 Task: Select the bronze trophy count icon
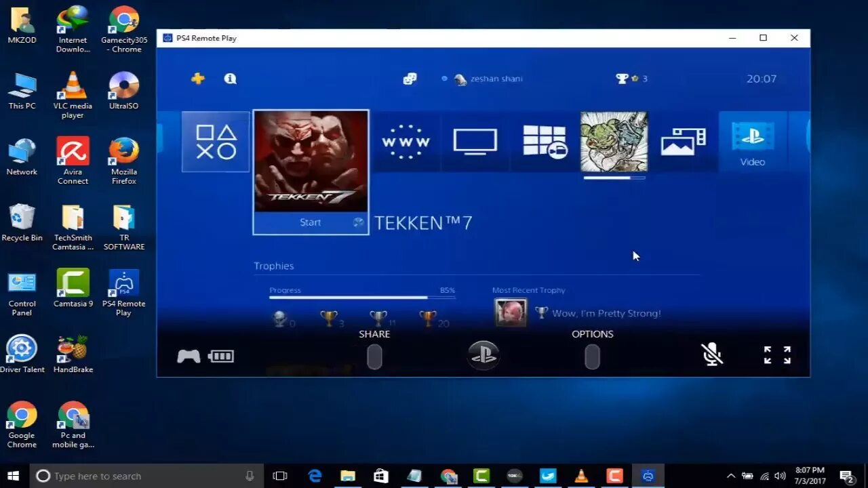pyautogui.click(x=428, y=319)
